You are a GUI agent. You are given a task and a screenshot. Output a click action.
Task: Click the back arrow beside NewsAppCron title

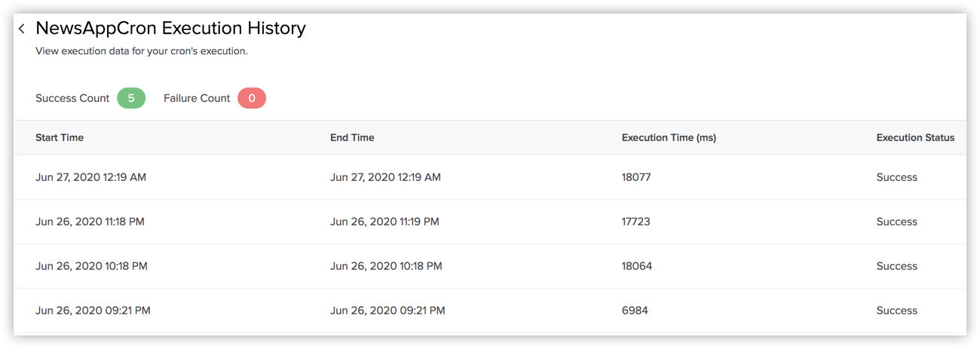pos(22,29)
